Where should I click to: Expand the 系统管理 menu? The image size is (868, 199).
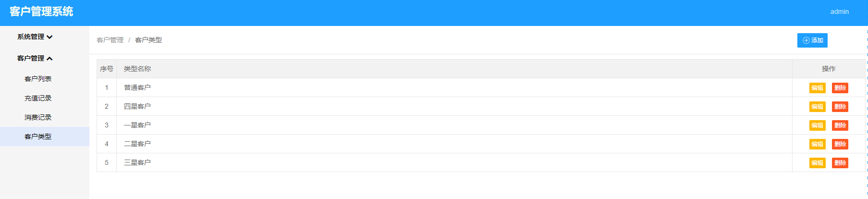tap(35, 37)
